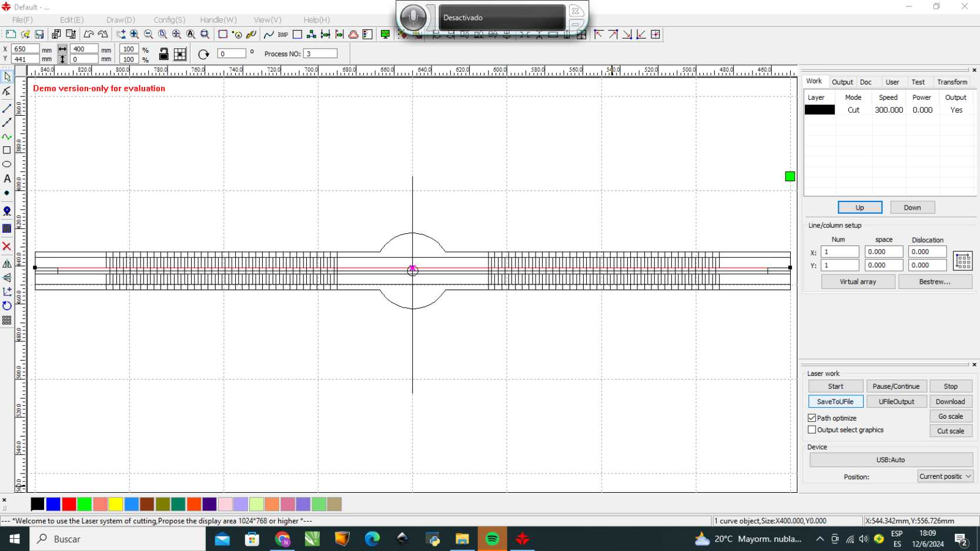Click the Virtual array button
980x551 pixels.
pos(858,282)
